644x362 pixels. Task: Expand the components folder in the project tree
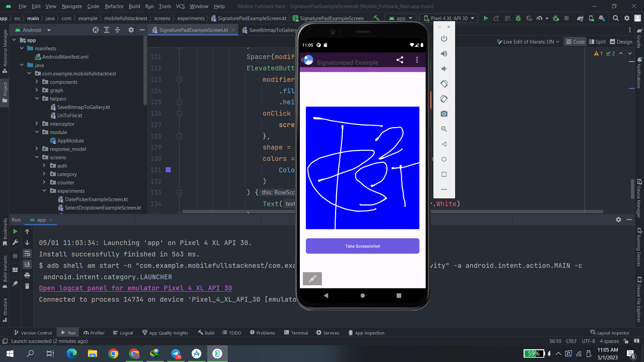click(x=37, y=82)
